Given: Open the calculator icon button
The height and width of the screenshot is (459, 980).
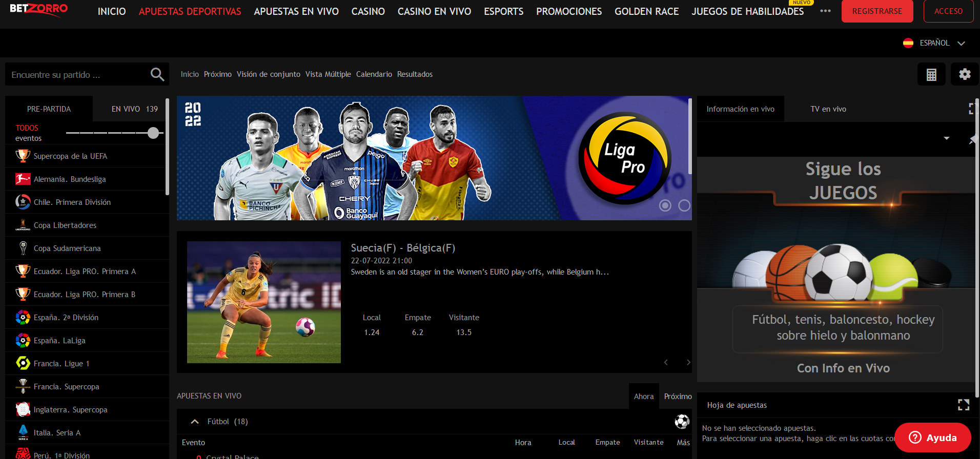Looking at the screenshot, I should point(931,74).
